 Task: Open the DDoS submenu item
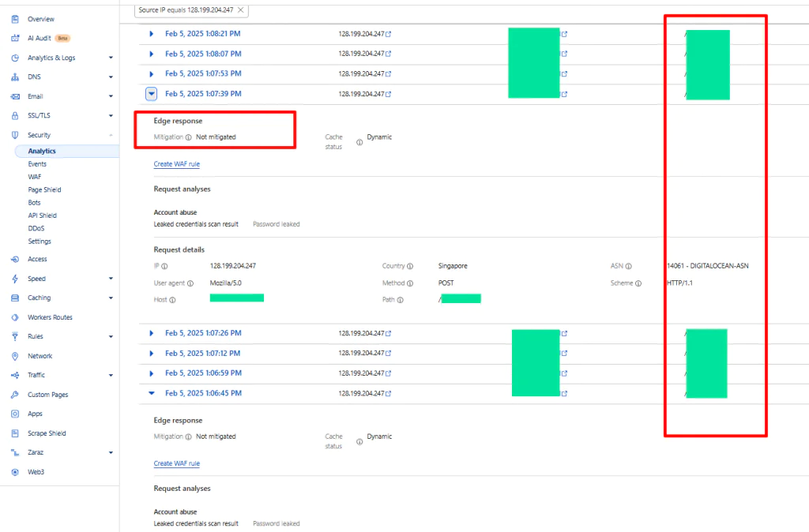[36, 228]
